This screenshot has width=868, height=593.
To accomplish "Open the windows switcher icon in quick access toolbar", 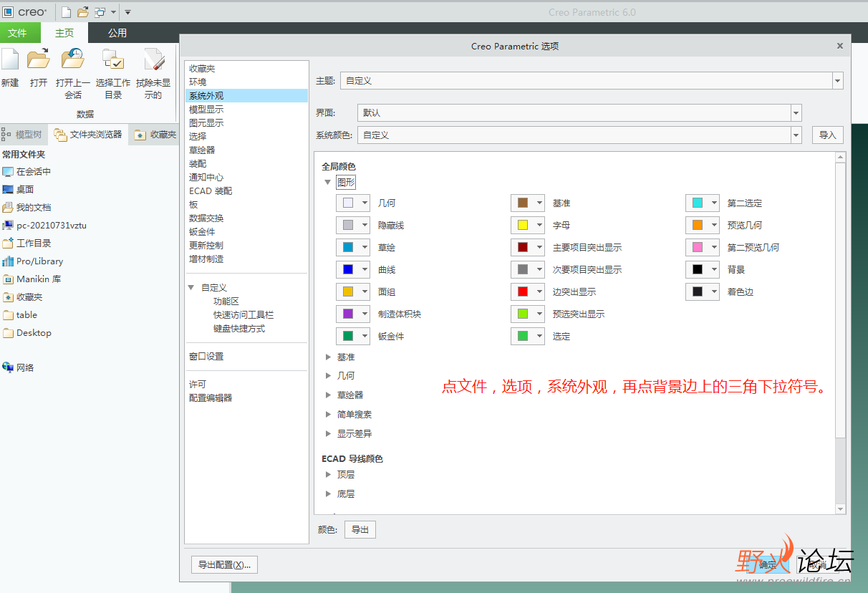I will coord(100,11).
